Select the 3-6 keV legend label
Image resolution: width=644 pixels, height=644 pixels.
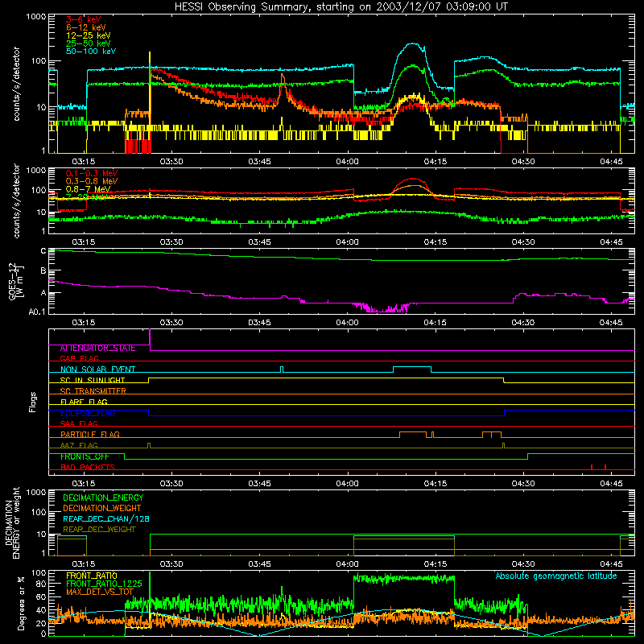click(84, 19)
